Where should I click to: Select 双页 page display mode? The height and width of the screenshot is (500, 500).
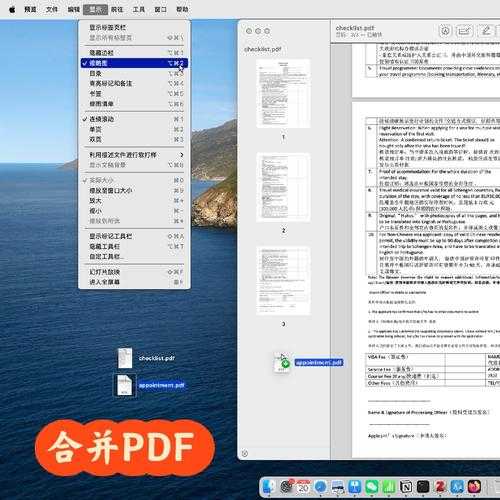pos(134,139)
